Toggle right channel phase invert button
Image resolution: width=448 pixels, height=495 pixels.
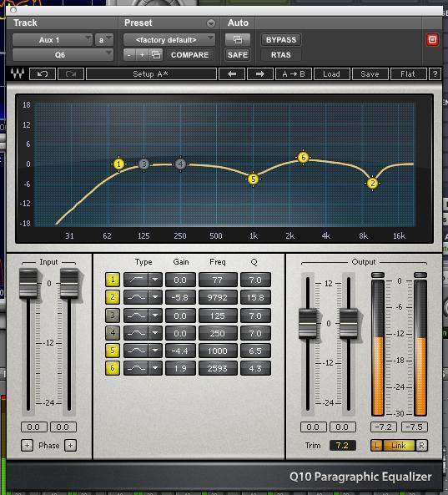point(70,446)
